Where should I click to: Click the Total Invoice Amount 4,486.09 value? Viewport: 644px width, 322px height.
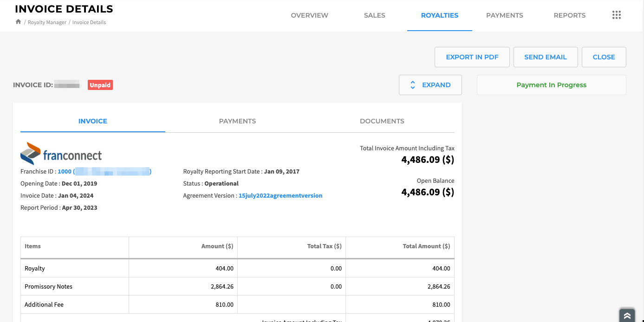pyautogui.click(x=428, y=160)
